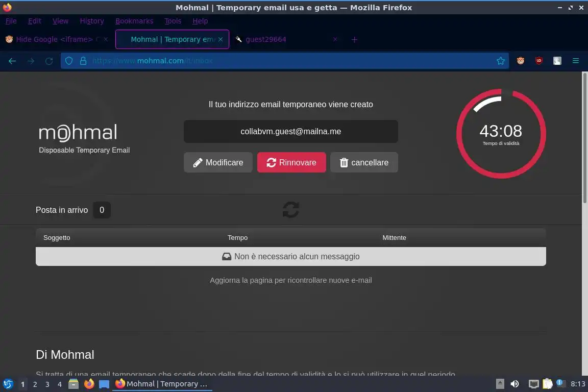
Task: Click the cancellare button
Action: click(x=364, y=162)
